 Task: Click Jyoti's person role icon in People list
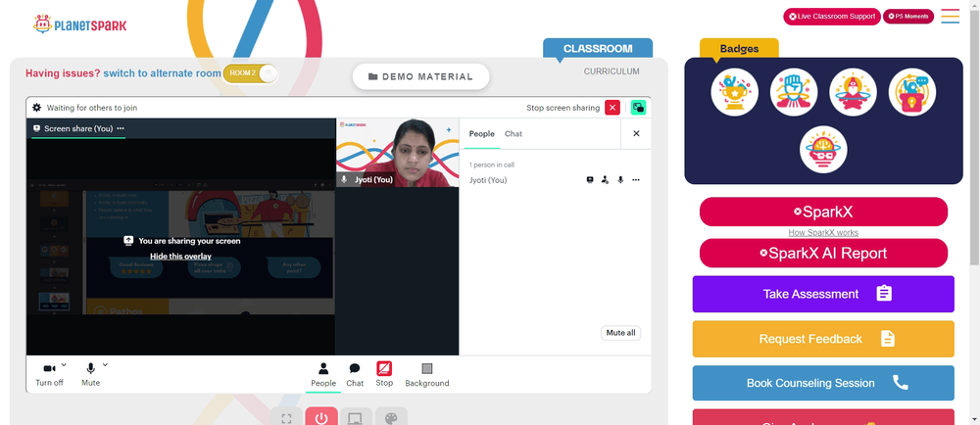coord(605,180)
